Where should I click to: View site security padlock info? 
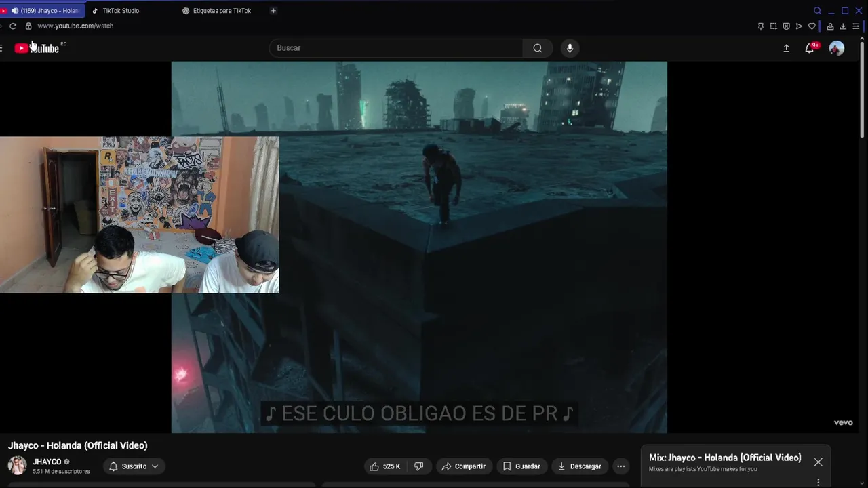point(28,26)
